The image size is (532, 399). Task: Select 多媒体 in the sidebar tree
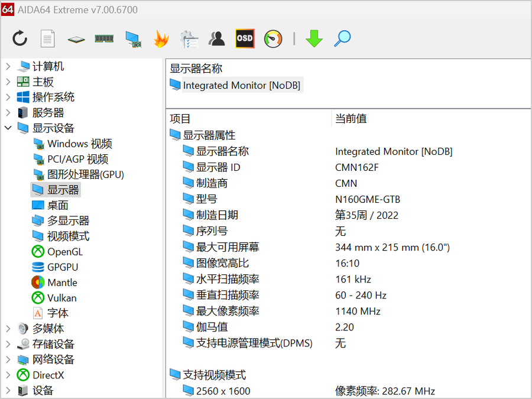click(x=48, y=329)
